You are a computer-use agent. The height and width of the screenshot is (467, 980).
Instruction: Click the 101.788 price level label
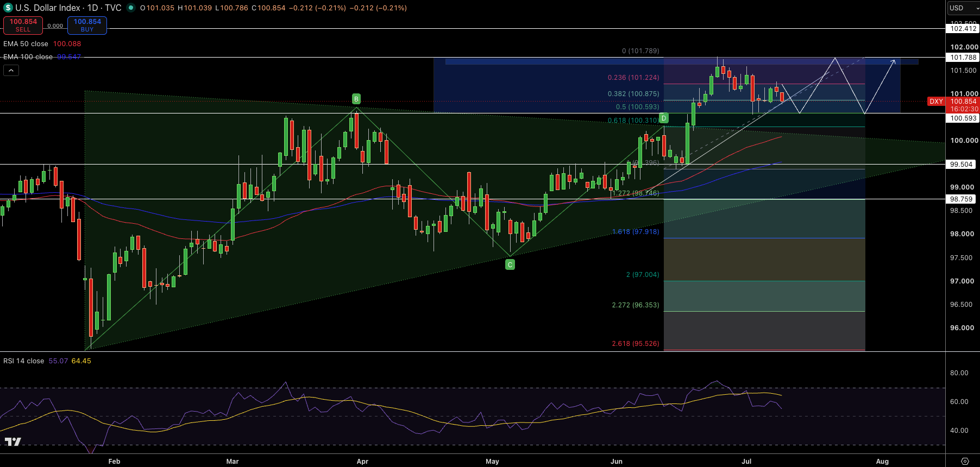tap(963, 58)
